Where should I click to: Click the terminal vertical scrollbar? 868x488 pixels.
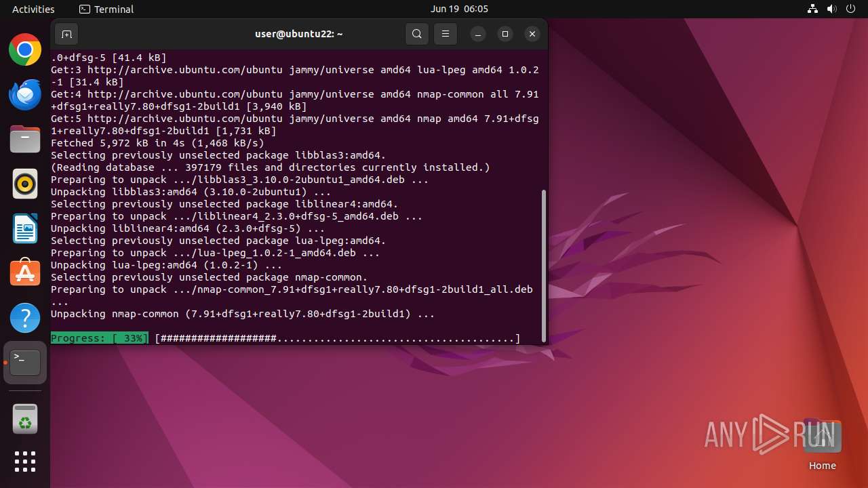click(543, 264)
